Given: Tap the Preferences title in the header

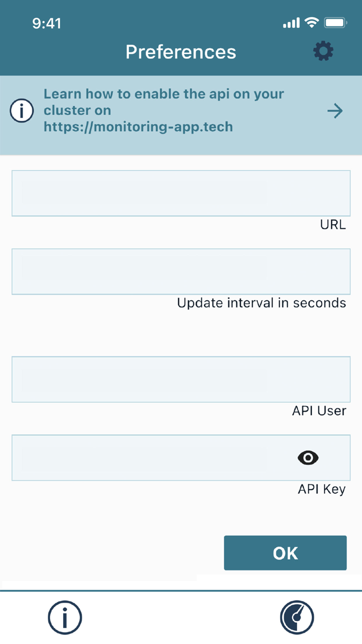Looking at the screenshot, I should tap(180, 52).
